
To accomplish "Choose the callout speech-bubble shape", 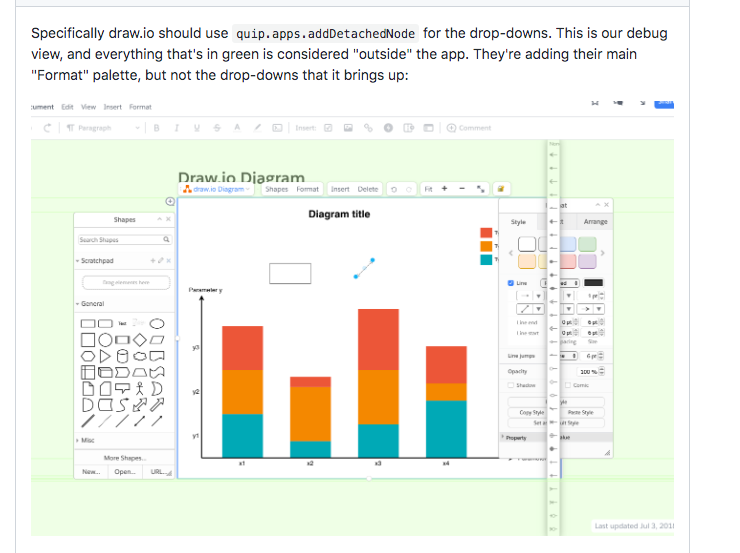I will tap(122, 388).
